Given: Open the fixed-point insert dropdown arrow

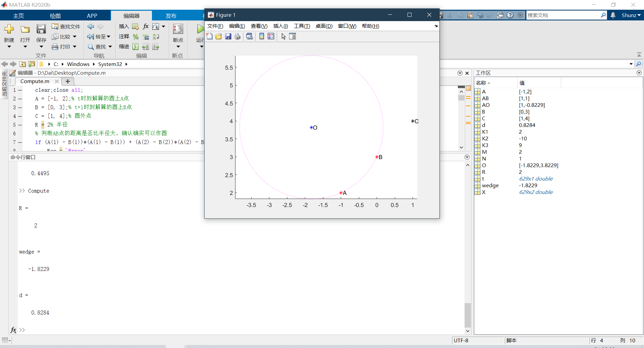Looking at the screenshot, I should pos(163,26).
